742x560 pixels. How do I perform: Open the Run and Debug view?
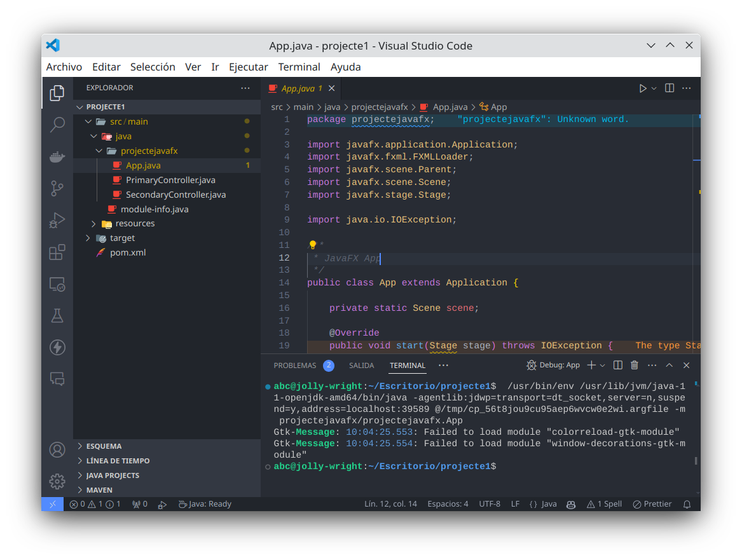(57, 221)
